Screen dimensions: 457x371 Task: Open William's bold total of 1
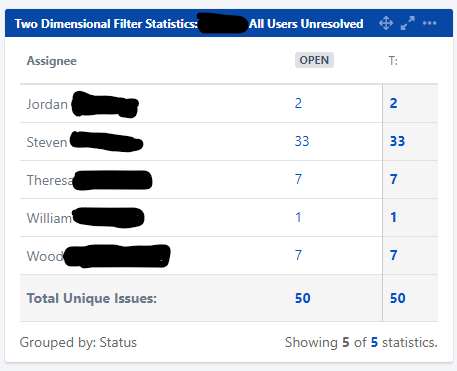coord(394,217)
